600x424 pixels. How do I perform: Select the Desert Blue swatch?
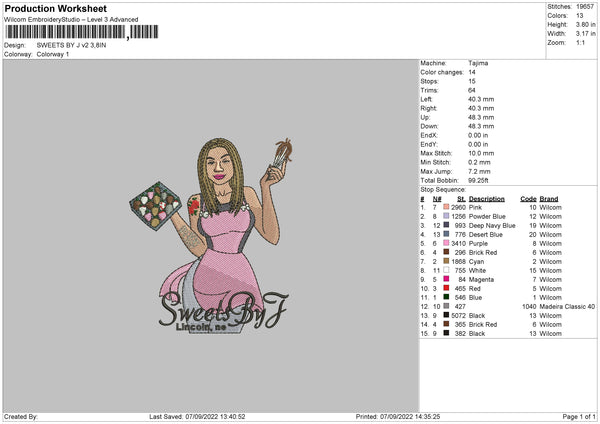[446, 234]
